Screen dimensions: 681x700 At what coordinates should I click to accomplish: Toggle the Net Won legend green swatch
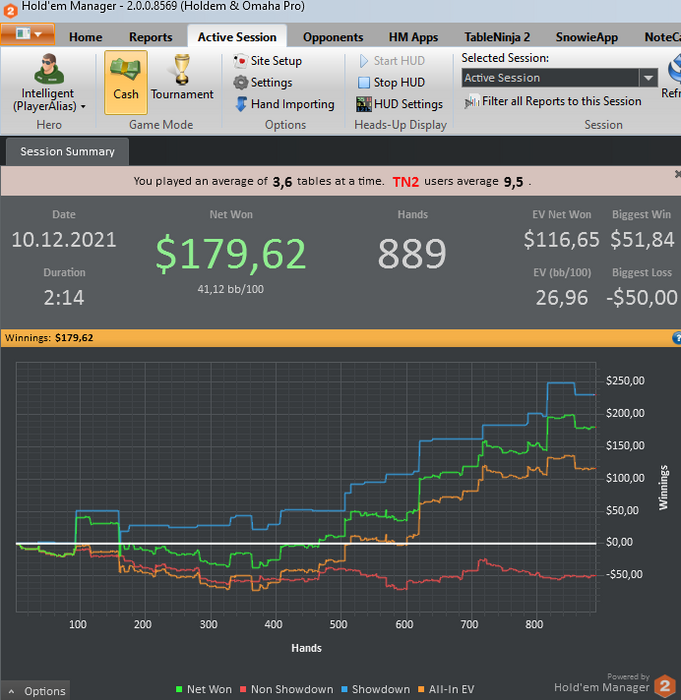point(180,689)
